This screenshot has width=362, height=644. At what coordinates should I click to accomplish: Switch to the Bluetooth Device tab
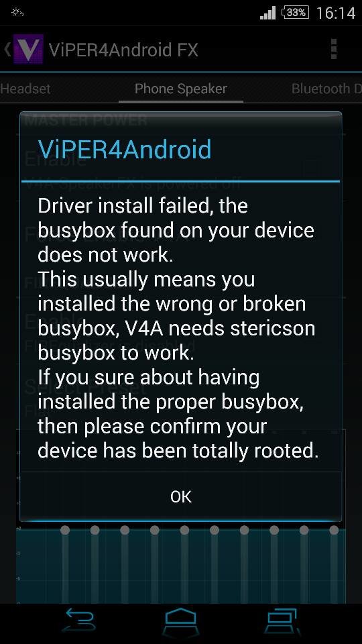click(326, 89)
